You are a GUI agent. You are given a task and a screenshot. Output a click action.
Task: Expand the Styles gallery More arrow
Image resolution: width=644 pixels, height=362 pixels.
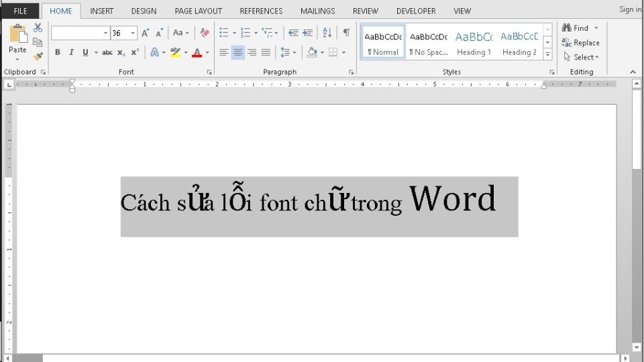547,54
